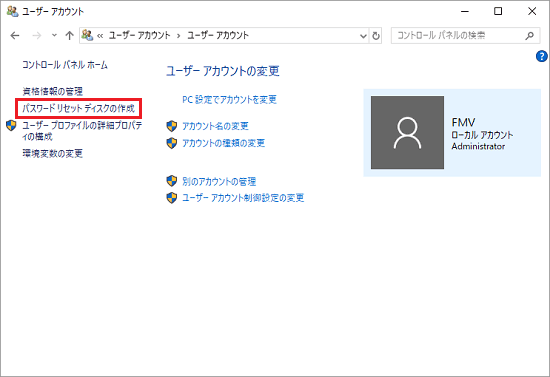Image resolution: width=550 pixels, height=377 pixels.
Task: Open 資格情報の管理 link
Action: (x=53, y=92)
